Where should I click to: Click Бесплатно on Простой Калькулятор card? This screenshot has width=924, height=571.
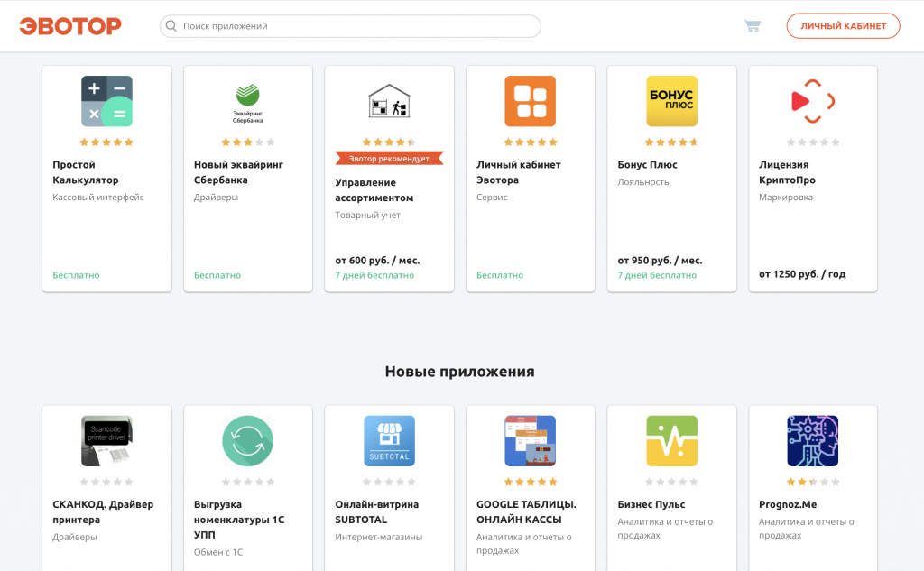click(x=76, y=275)
